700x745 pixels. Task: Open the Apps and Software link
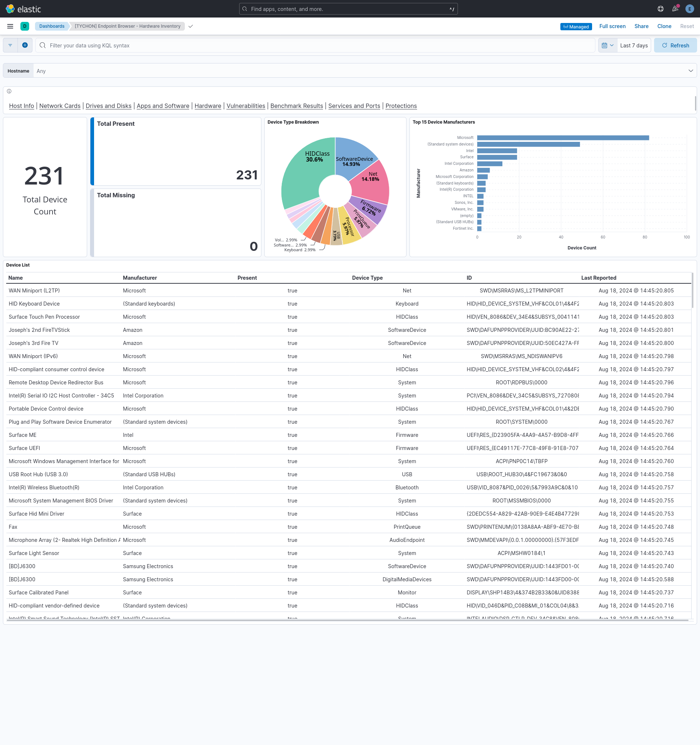163,106
